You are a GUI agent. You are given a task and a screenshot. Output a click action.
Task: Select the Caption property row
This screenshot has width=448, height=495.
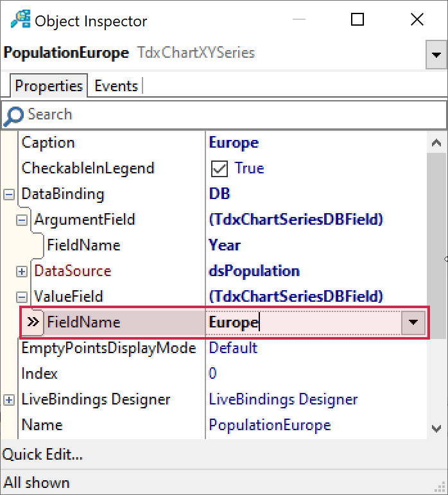[x=48, y=143]
